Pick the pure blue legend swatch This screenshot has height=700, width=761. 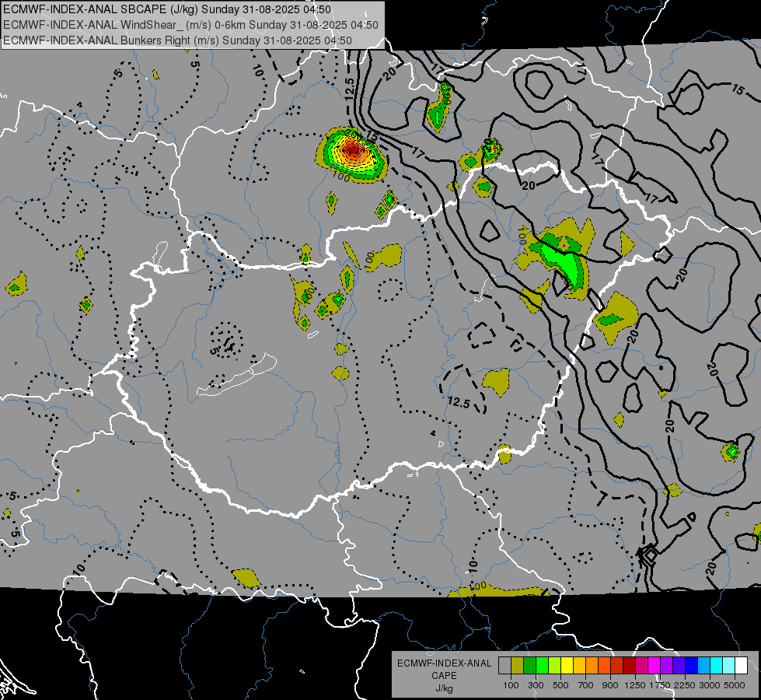[x=691, y=666]
